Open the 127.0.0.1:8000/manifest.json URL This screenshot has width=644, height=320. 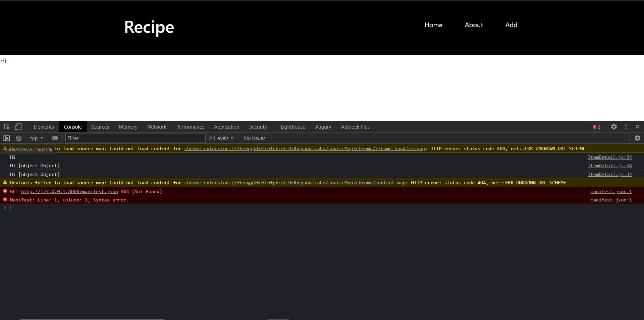point(69,191)
